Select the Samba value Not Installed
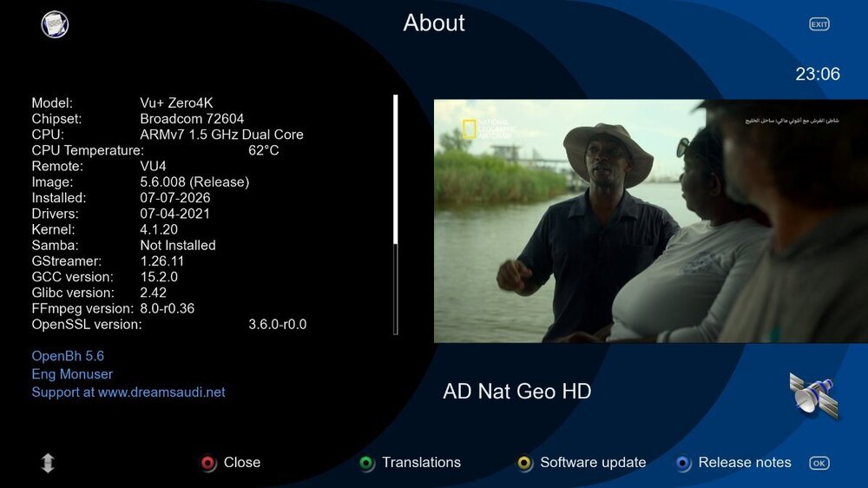The image size is (868, 488). tap(178, 246)
